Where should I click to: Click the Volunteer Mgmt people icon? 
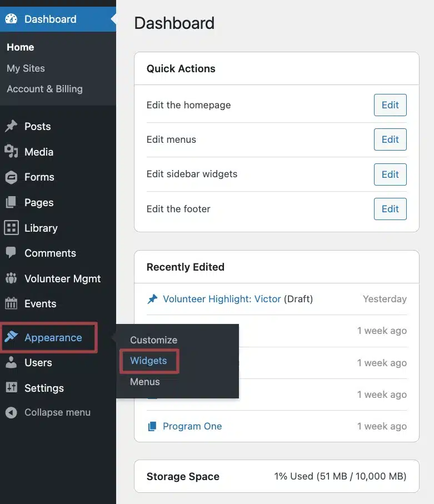(x=11, y=278)
